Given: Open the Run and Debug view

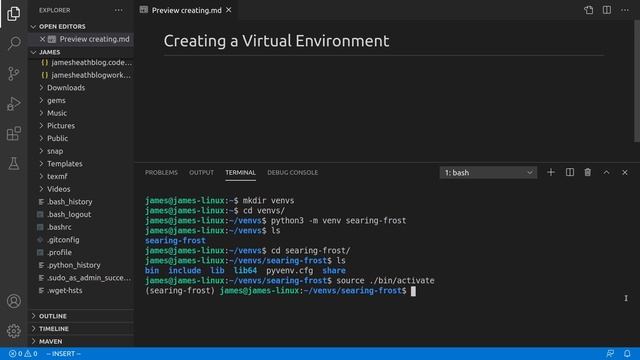Looking at the screenshot, I should tap(13, 104).
